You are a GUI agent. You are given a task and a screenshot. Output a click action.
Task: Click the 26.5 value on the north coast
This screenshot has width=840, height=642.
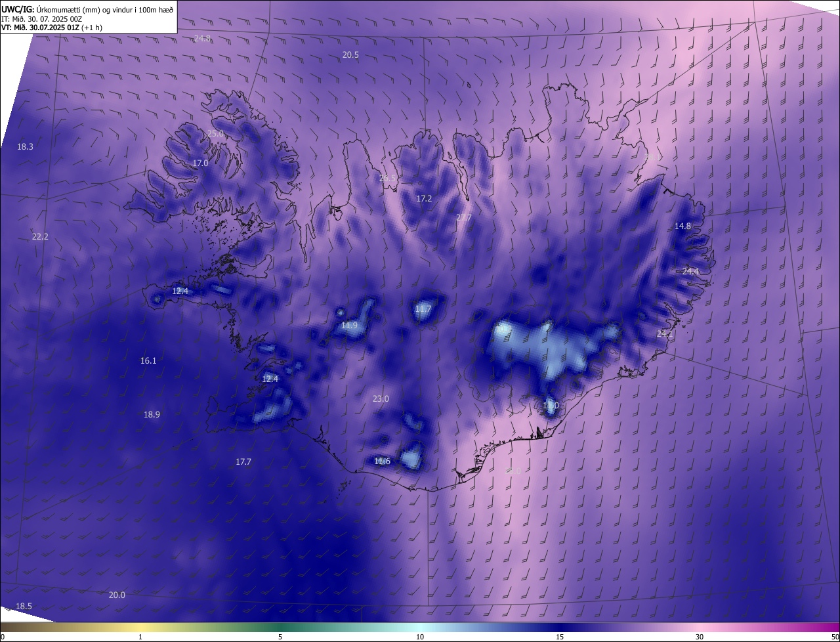(x=388, y=179)
